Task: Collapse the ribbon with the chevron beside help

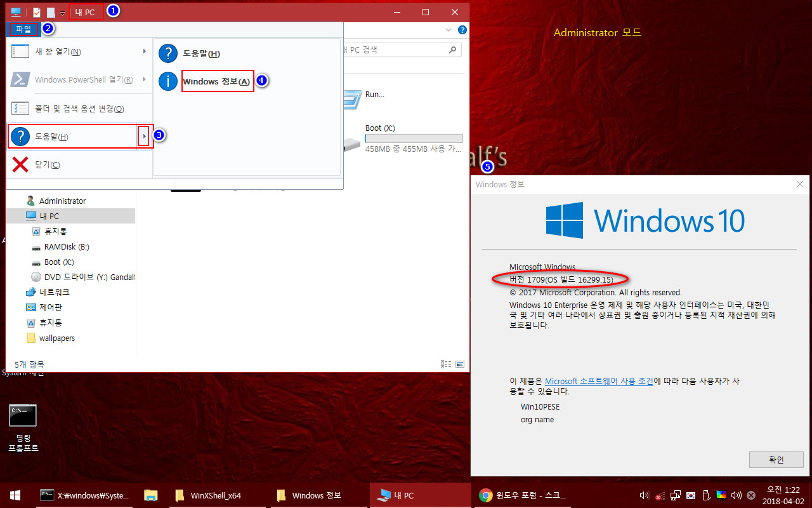Action: pyautogui.click(x=449, y=30)
